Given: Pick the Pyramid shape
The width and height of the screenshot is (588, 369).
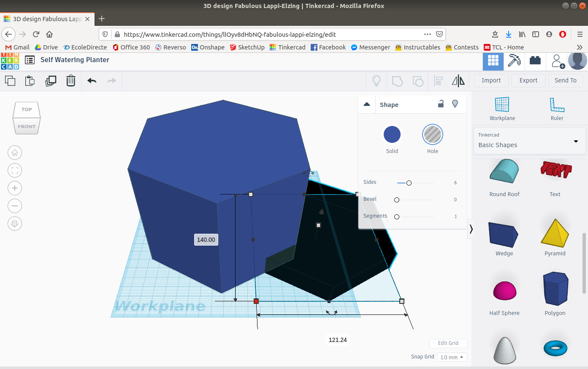Looking at the screenshot, I should point(555,238).
